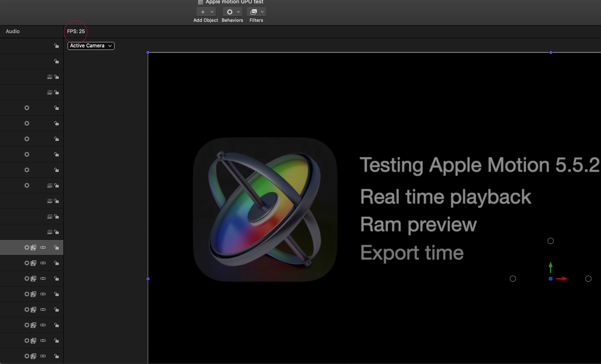The width and height of the screenshot is (601, 364).
Task: Click the link icon in the highlighted layer row
Action: click(43, 247)
